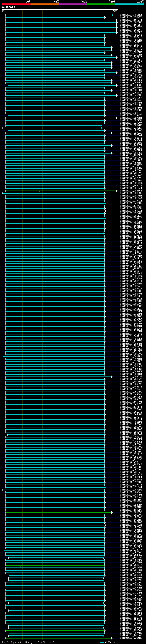Screen dimensions: 146x644
Task: Click the cyan ~100% identity legend bar
Action: point(130,4)
